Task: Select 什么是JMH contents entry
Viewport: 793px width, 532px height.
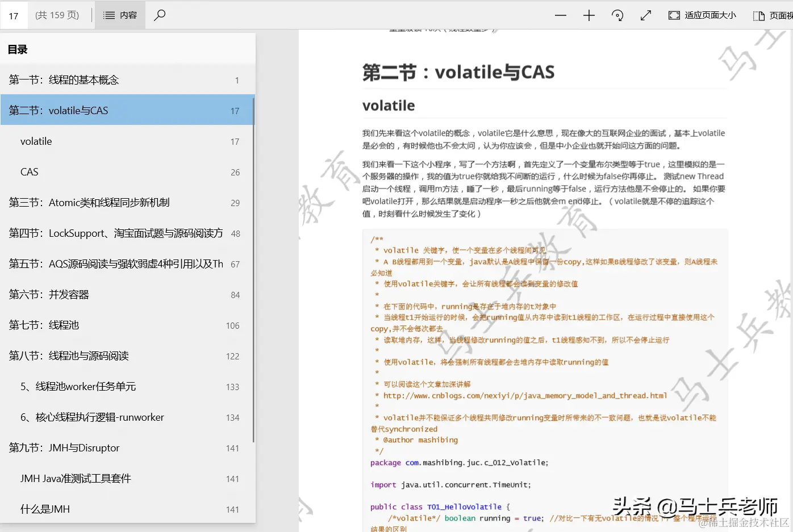Action: (127, 509)
